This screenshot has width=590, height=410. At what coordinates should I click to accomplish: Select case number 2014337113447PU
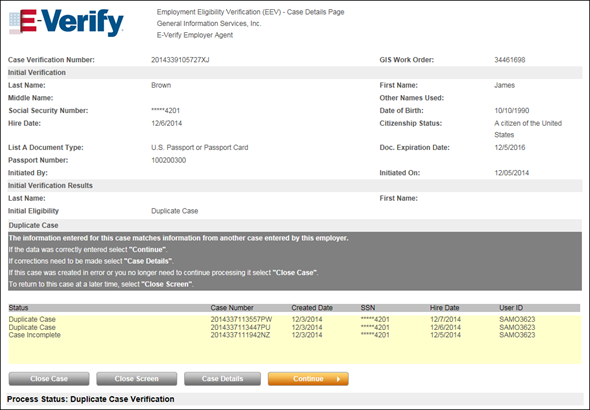coord(240,327)
